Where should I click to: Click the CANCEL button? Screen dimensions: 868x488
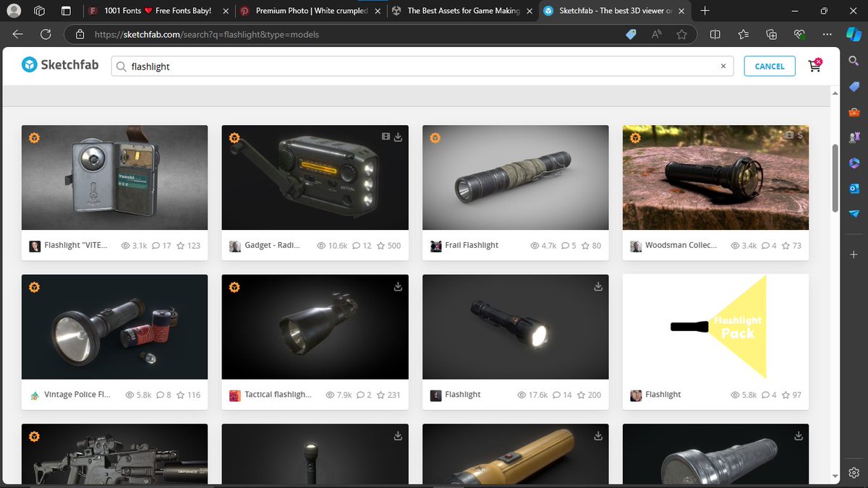(770, 66)
